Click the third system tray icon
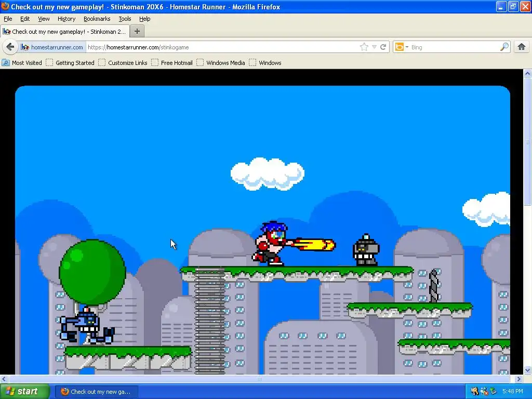Screen dimensions: 532x399 coord(494,391)
